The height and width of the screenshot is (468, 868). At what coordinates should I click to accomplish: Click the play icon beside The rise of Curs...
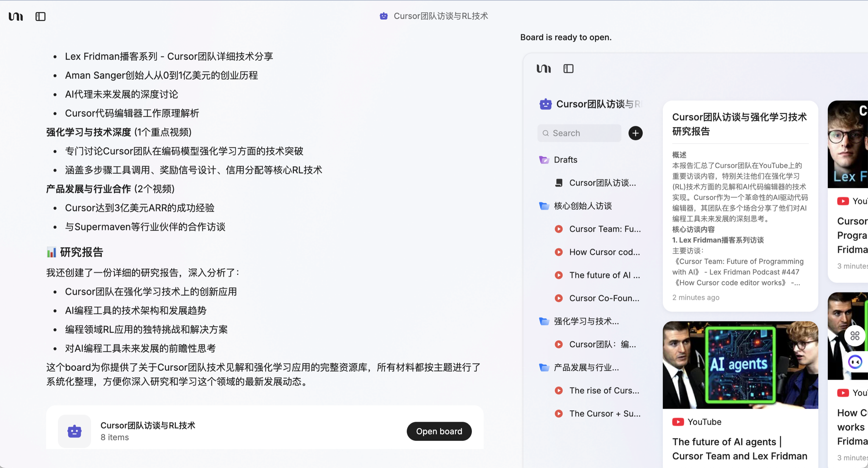559,391
